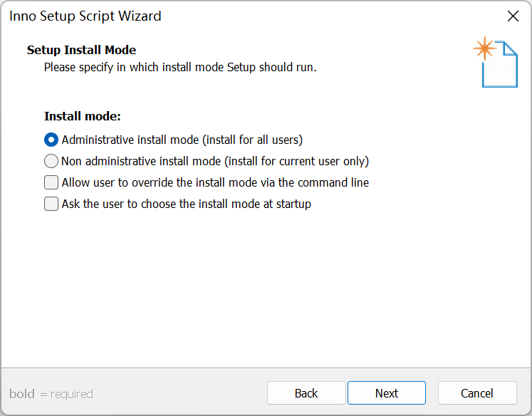Select Administrative install mode radio button
The width and height of the screenshot is (532, 416).
(51, 140)
